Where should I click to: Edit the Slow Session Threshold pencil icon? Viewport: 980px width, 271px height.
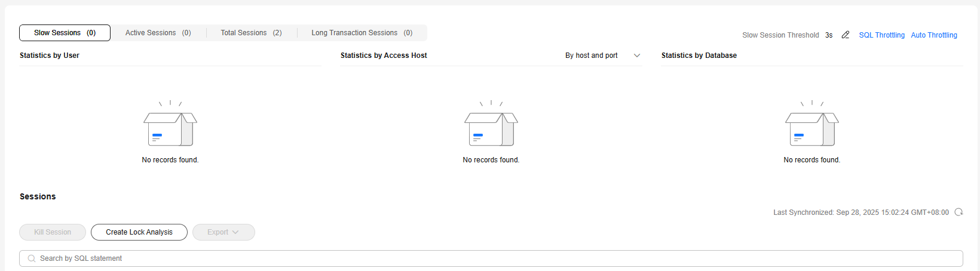tap(845, 35)
